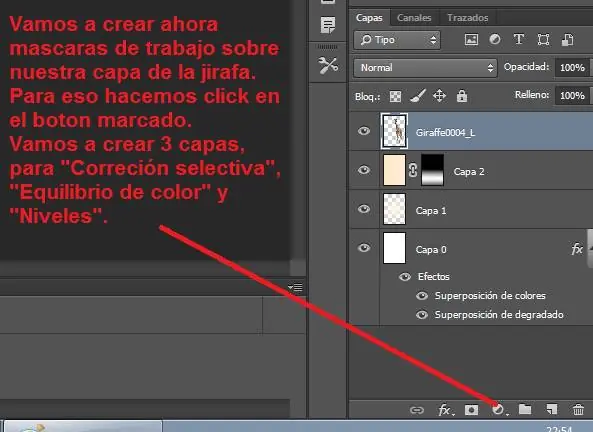The width and height of the screenshot is (593, 432).
Task: Create a new layer
Action: 551,409
